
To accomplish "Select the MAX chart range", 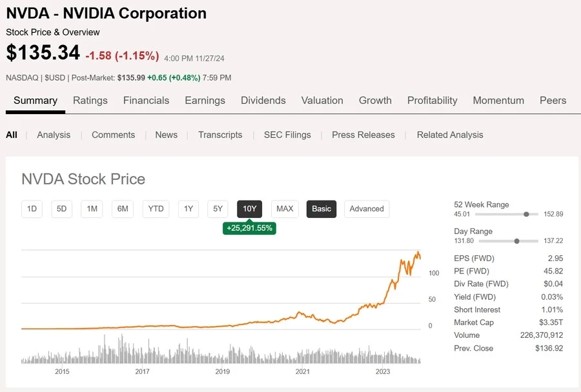I will point(285,209).
